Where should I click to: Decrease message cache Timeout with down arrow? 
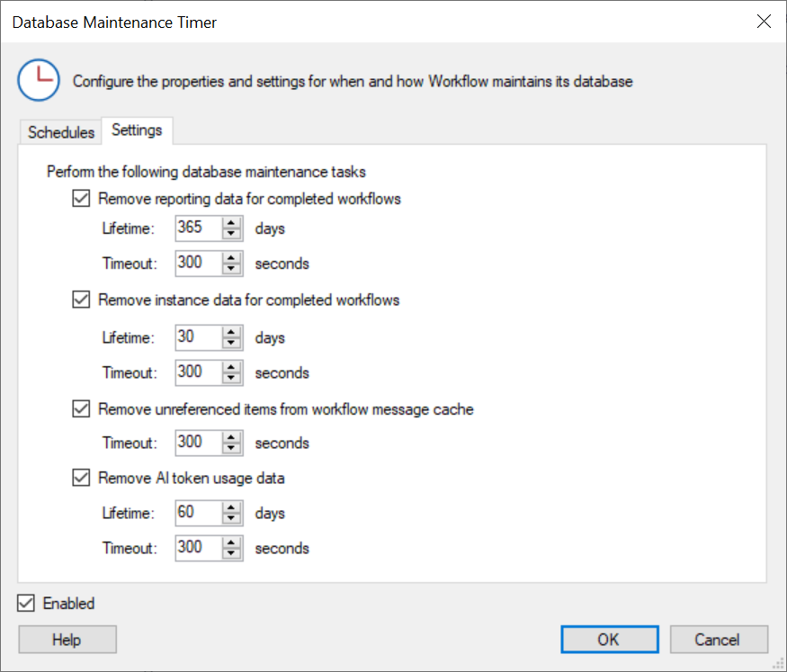[x=232, y=449]
